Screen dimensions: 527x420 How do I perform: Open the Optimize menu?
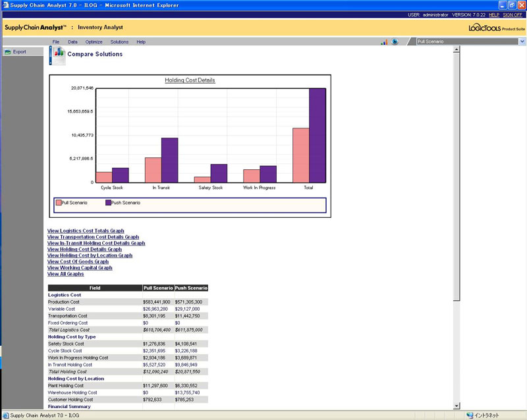click(94, 42)
